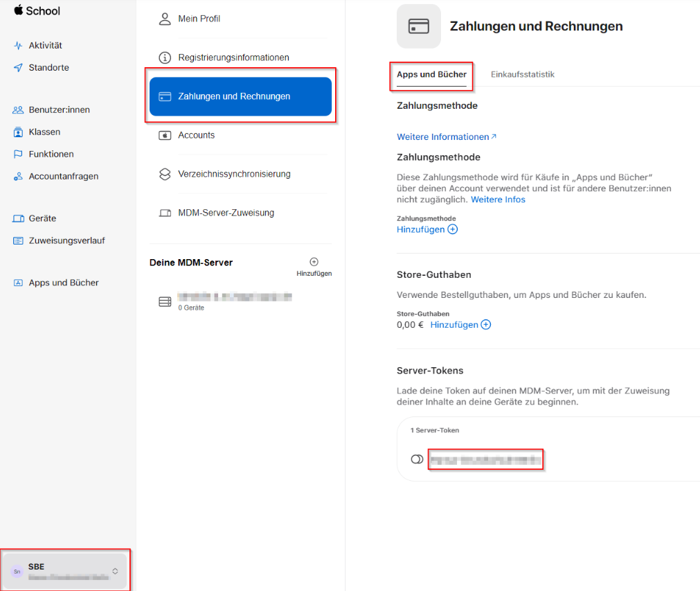Open Geräte section

42,218
